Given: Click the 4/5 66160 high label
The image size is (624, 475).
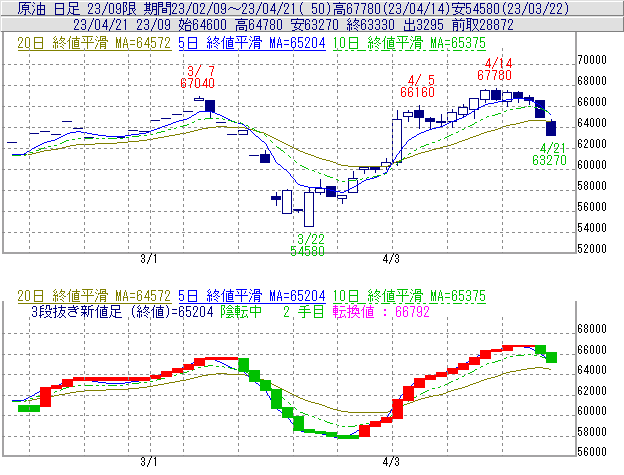Looking at the screenshot, I should click(x=417, y=86).
